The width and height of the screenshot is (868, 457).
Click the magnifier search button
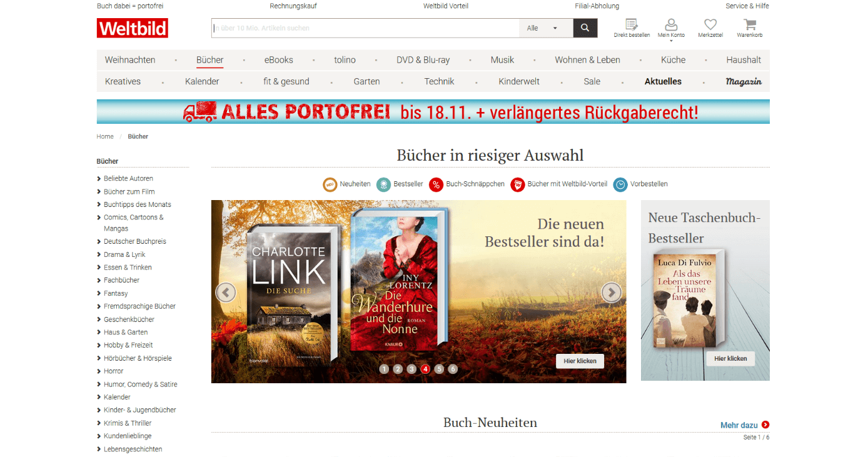[585, 28]
